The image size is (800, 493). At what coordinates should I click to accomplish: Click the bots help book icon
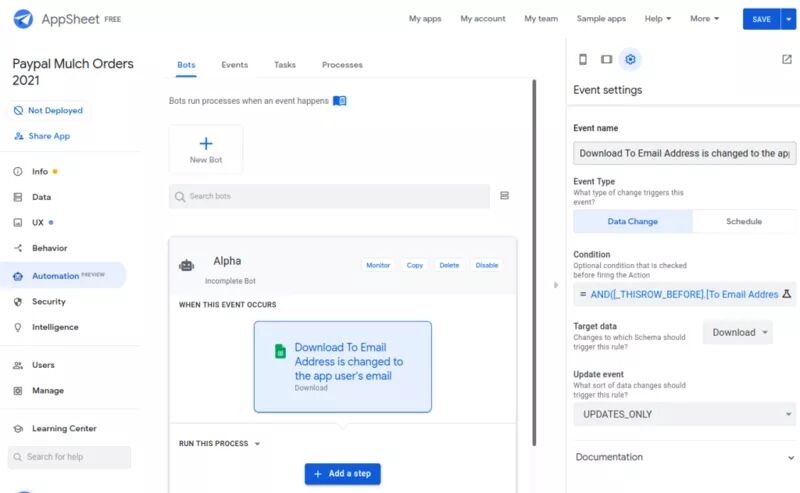[340, 101]
